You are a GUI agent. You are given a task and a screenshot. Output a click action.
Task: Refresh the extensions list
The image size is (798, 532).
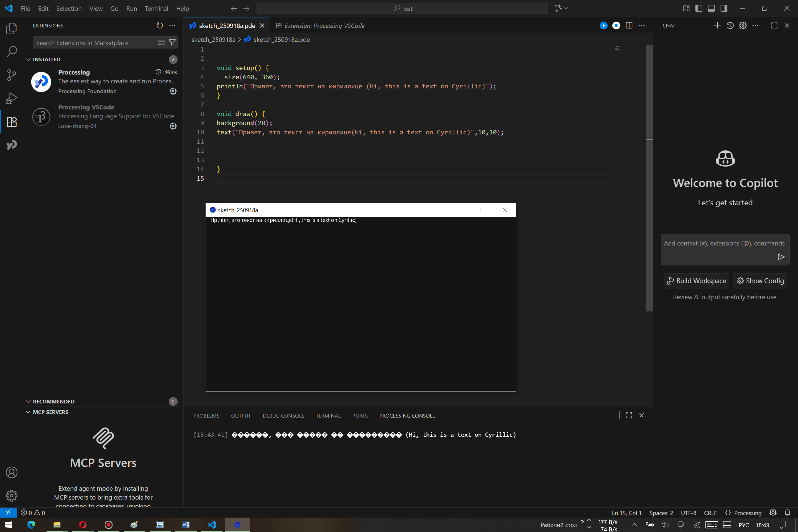click(160, 25)
